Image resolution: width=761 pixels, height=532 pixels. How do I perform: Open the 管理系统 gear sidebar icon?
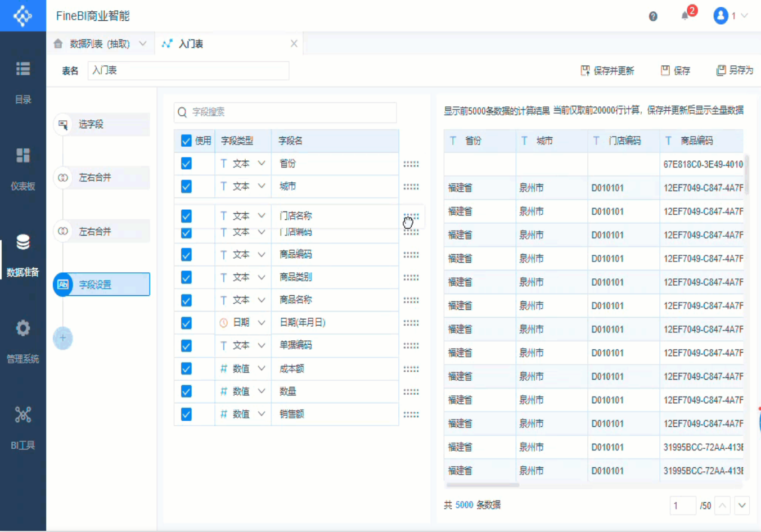[23, 328]
